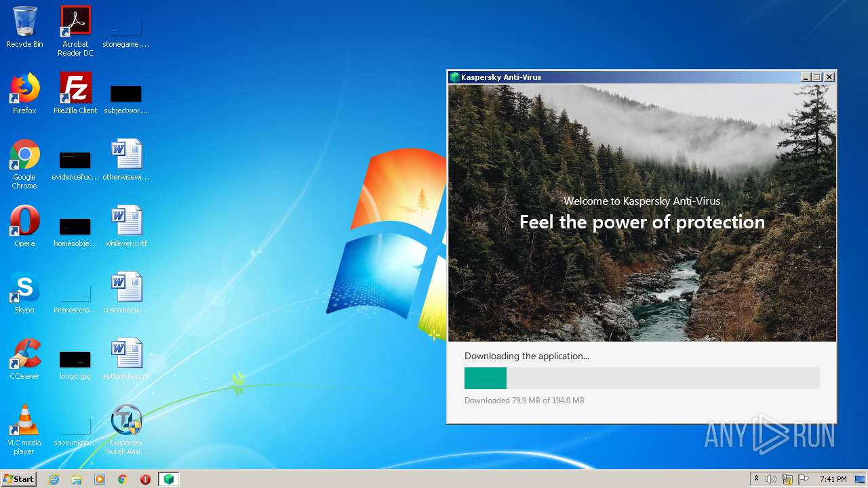This screenshot has height=488, width=868.
Task: Click the 7:41 PM clock
Action: coord(833,479)
